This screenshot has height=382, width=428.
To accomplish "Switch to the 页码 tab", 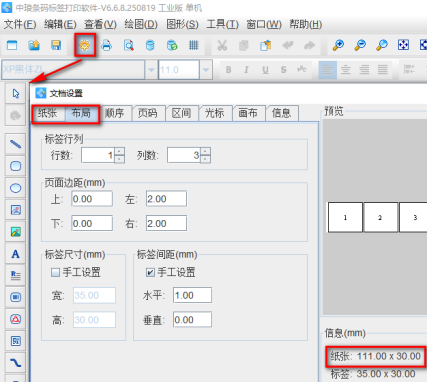I will 148,114.
